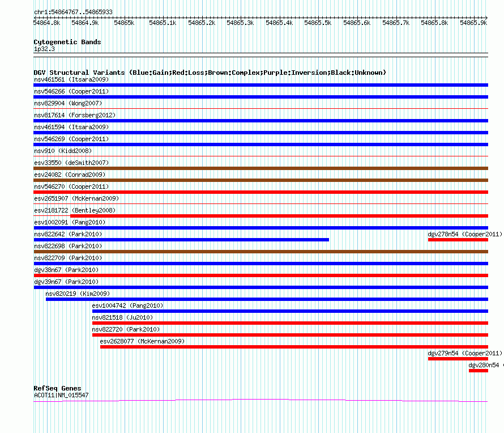
Task: Select the red loss bar under nsv546270
Action: coord(260,192)
